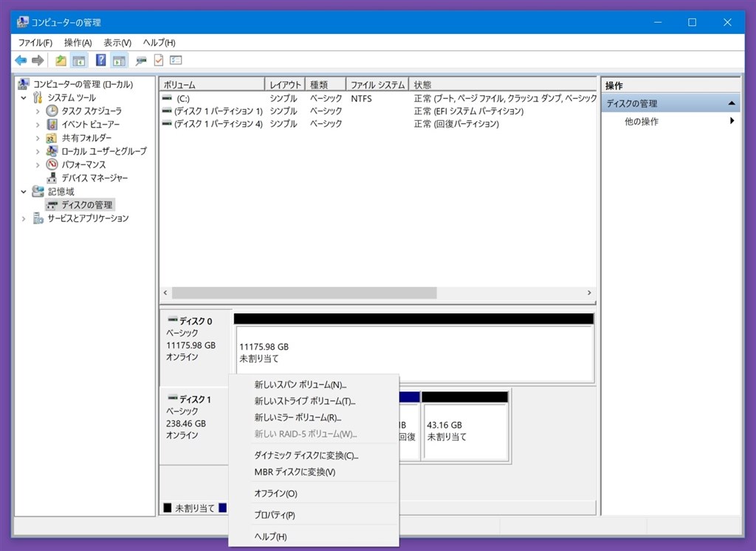Sort by ファイル システム column header
756x551 pixels.
pos(377,85)
